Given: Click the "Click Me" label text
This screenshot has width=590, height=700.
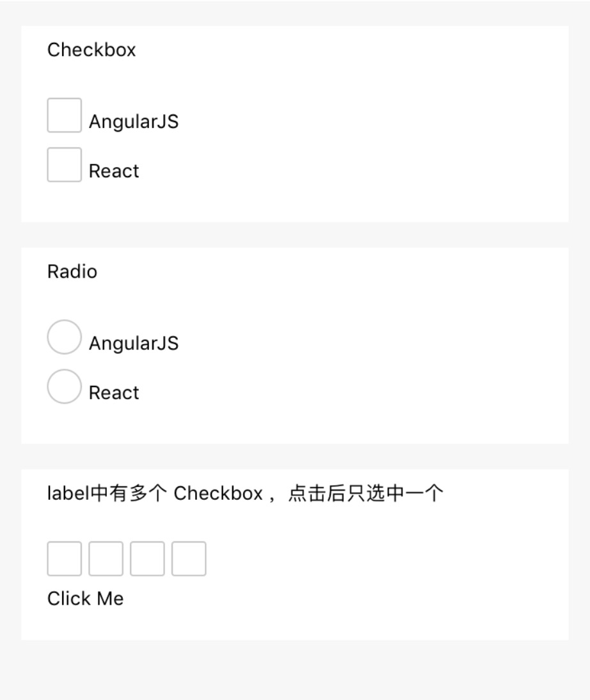Looking at the screenshot, I should pos(85,599).
